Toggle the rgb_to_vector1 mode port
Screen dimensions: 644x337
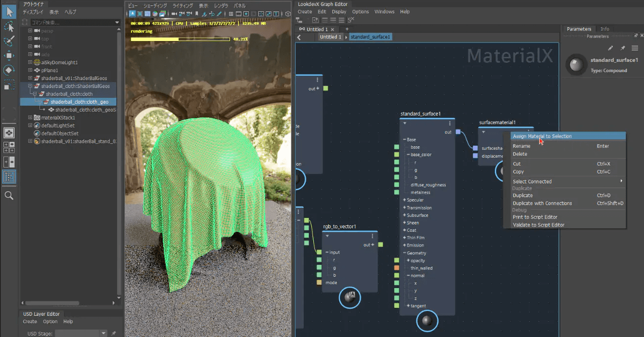pos(319,283)
